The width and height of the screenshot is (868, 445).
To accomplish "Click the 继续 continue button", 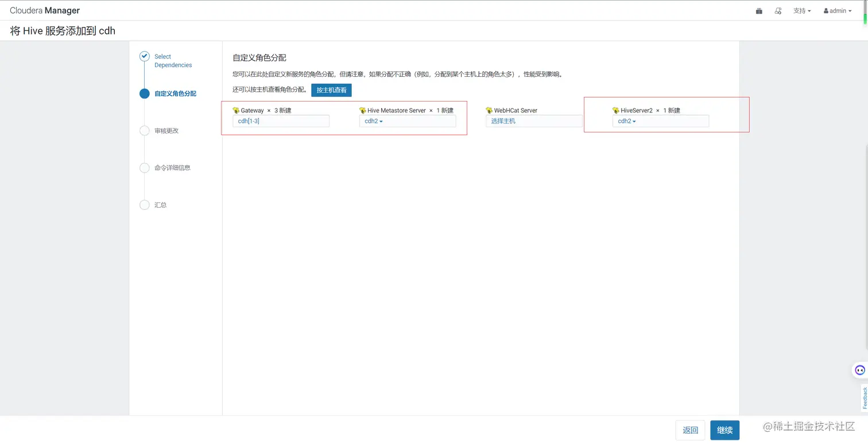I will (x=725, y=430).
